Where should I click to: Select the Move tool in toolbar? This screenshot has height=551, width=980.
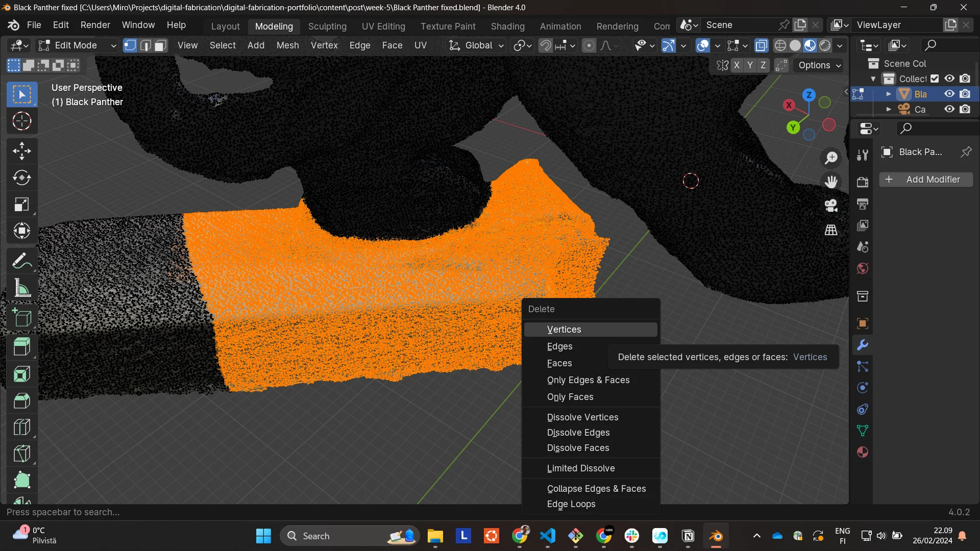pos(21,151)
